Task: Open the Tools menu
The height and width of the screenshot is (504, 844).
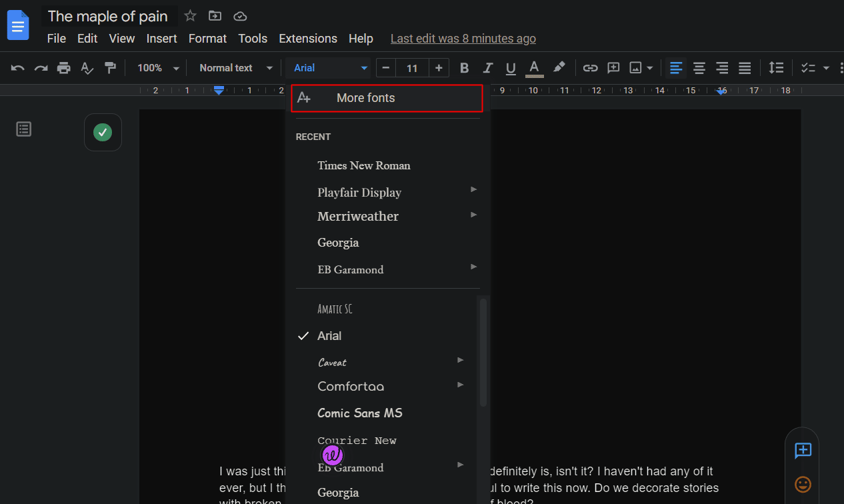Action: (x=253, y=39)
